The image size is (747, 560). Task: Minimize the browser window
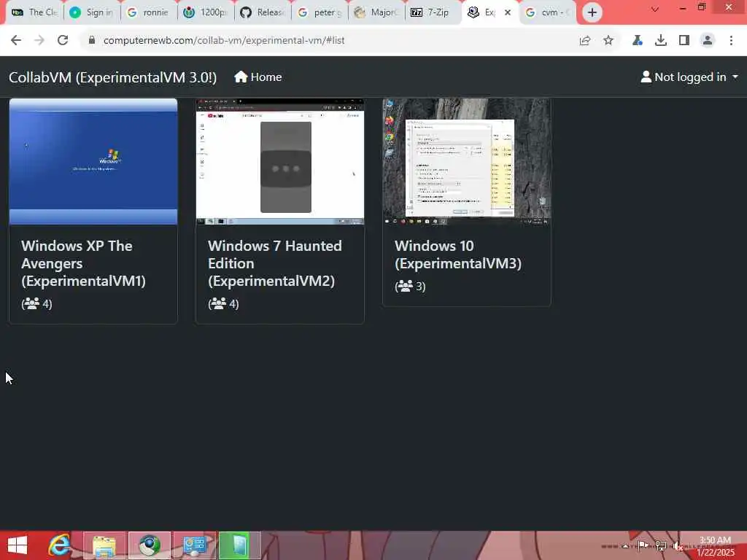(x=683, y=7)
